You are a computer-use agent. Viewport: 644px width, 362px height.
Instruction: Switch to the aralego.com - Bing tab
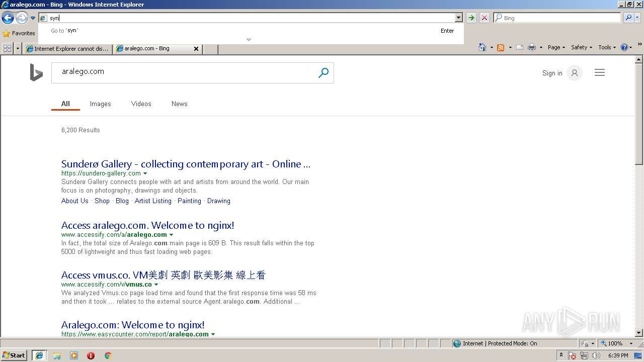pyautogui.click(x=154, y=49)
